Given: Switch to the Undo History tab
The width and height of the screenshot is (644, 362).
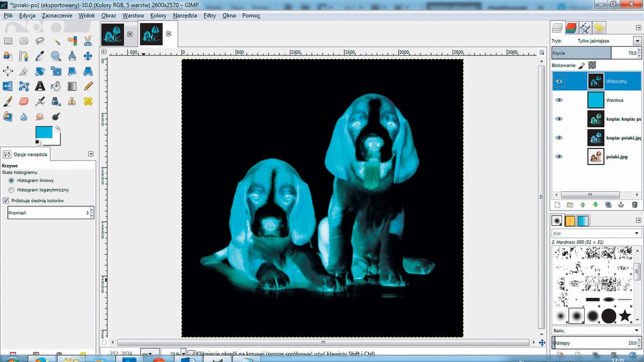Looking at the screenshot, I should [599, 28].
